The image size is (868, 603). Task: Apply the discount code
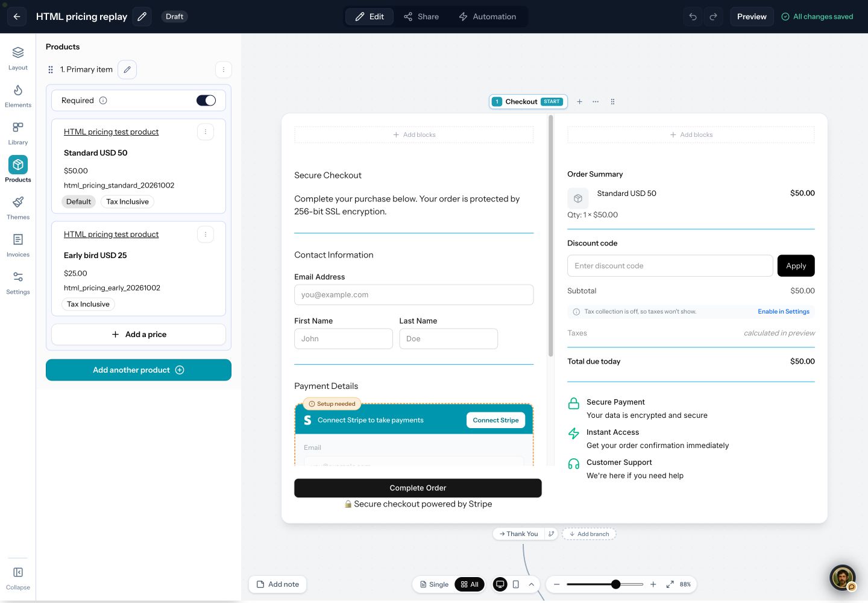click(x=796, y=266)
